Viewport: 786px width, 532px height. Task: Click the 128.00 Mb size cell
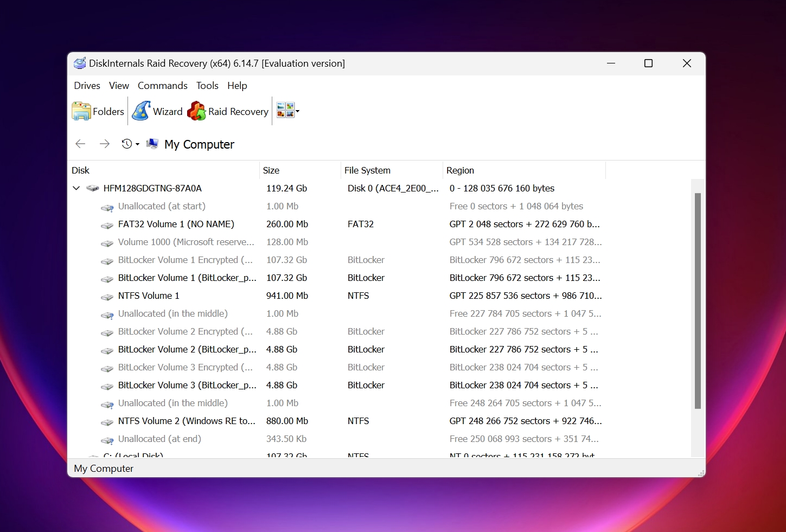coord(287,242)
